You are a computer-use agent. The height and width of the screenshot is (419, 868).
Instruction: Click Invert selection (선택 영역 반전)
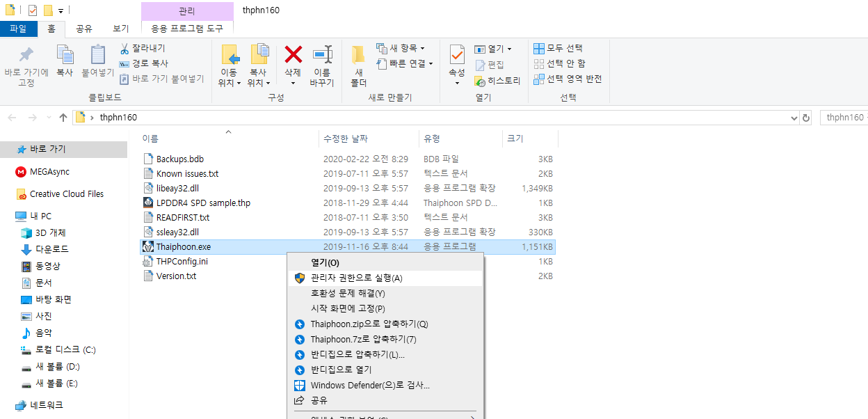[568, 79]
